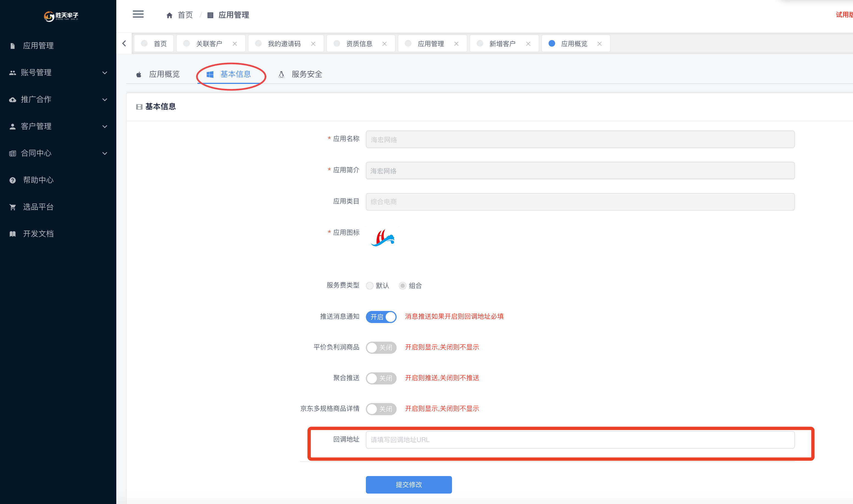Click the 应用管理 sidebar document icon

(x=13, y=46)
